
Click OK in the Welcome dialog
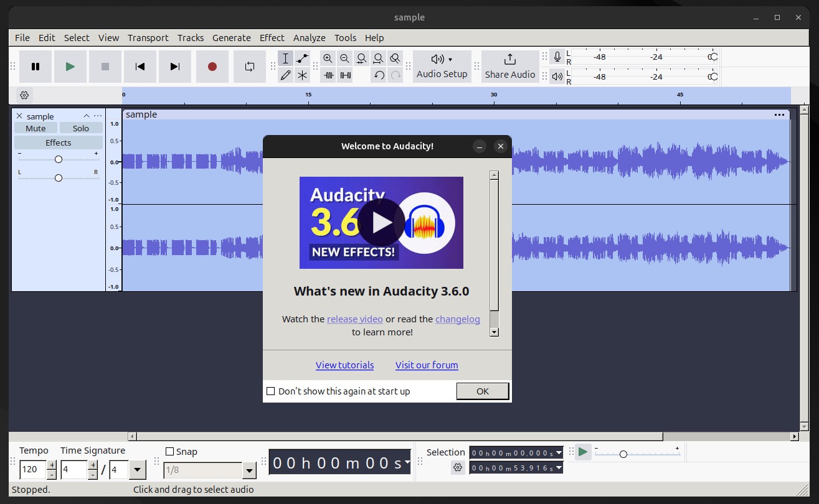[x=483, y=391]
